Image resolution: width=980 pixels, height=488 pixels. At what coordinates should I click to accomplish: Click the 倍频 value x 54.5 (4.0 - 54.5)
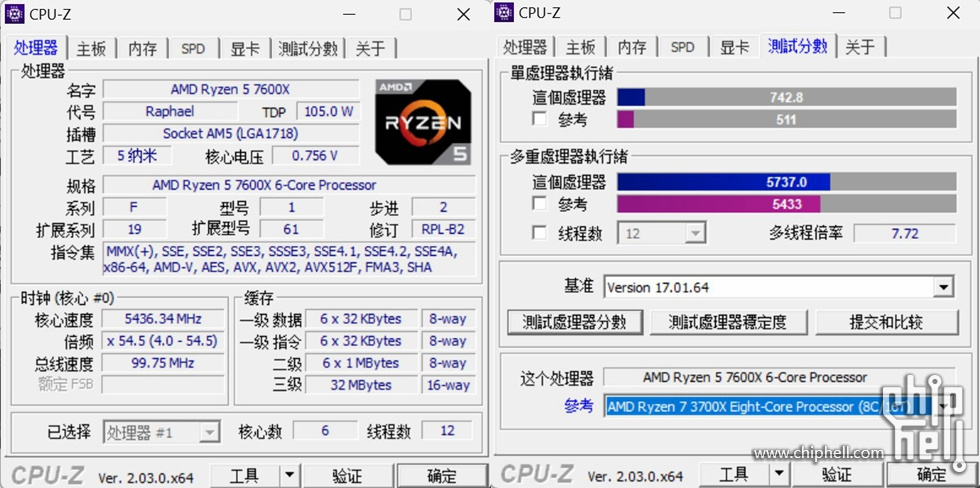(x=163, y=341)
